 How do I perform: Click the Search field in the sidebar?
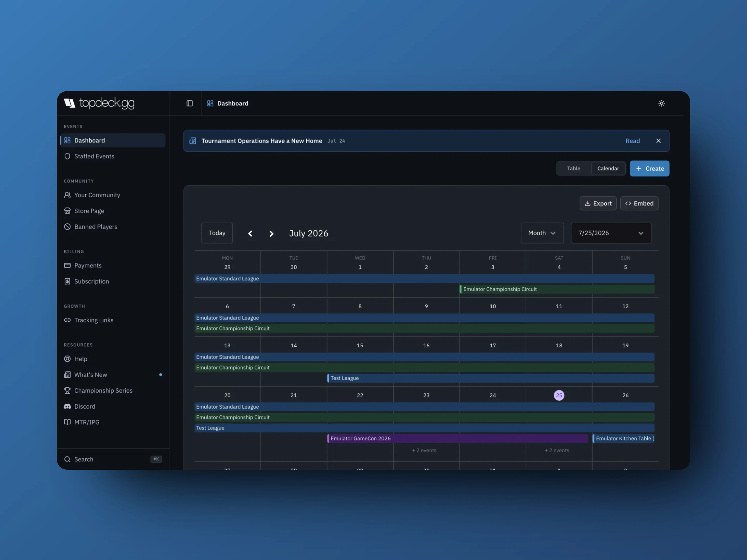pyautogui.click(x=113, y=459)
